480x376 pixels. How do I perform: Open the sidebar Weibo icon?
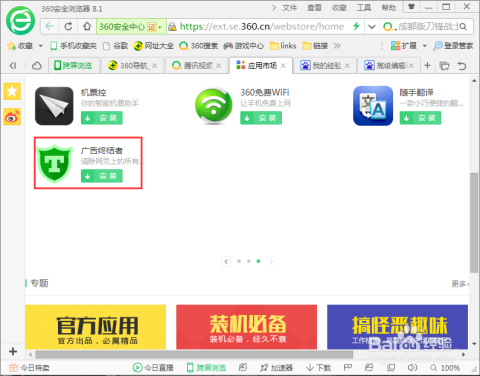click(x=12, y=116)
